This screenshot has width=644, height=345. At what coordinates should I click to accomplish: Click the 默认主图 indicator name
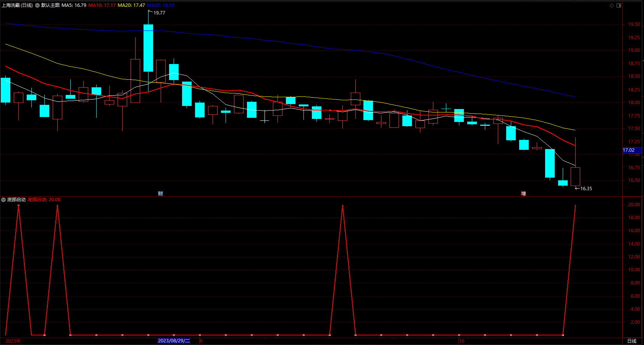pyautogui.click(x=50, y=5)
